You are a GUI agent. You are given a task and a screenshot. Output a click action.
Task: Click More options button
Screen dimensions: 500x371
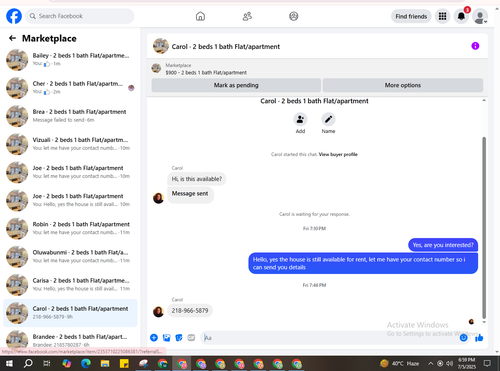click(403, 85)
